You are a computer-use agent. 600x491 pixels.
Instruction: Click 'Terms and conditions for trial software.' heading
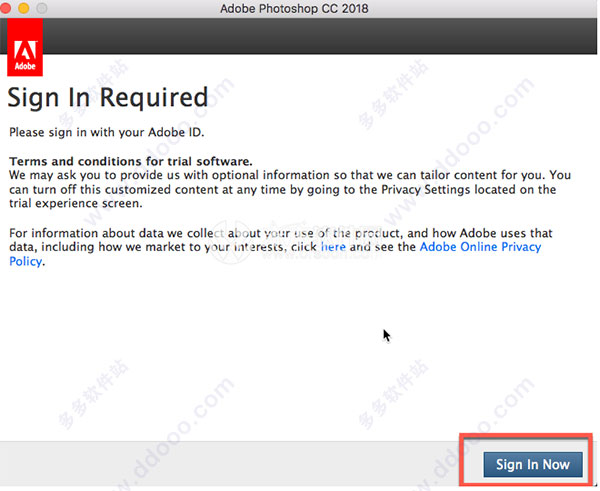pos(131,161)
